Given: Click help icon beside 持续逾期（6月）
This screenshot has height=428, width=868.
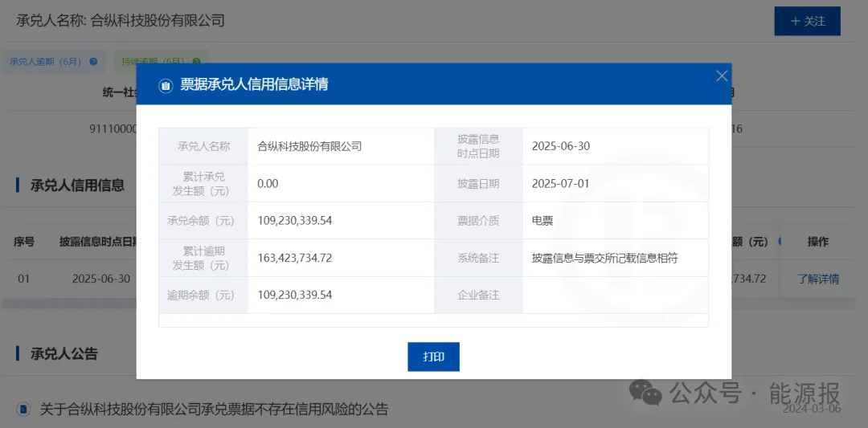Looking at the screenshot, I should click(x=196, y=62).
